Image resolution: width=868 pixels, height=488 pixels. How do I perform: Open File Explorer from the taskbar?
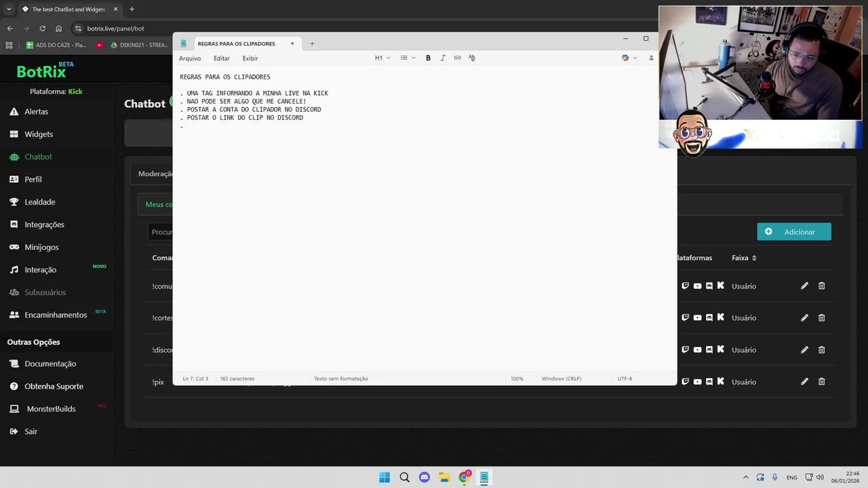point(444,477)
